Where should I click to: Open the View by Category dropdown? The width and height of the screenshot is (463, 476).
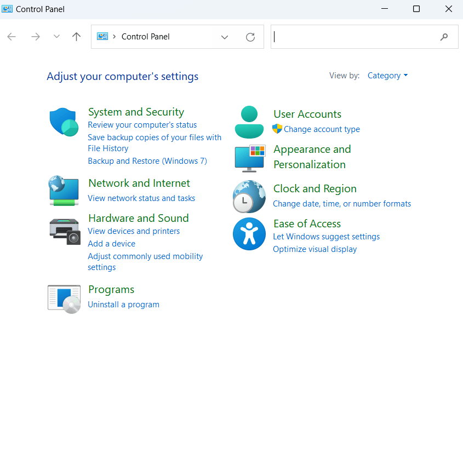click(388, 76)
